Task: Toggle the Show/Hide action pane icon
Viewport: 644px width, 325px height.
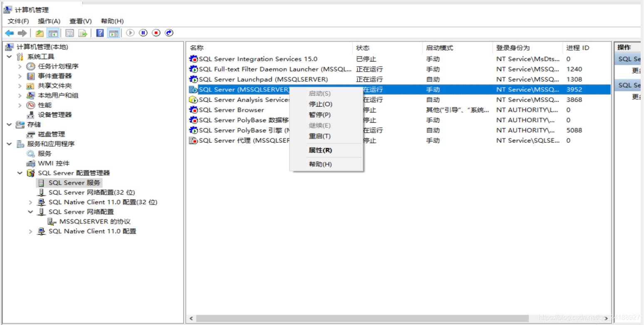Action: pyautogui.click(x=113, y=33)
